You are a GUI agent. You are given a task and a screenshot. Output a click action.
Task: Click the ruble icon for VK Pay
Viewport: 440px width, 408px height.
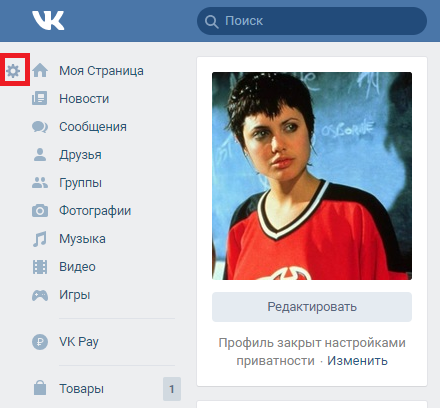pyautogui.click(x=40, y=342)
